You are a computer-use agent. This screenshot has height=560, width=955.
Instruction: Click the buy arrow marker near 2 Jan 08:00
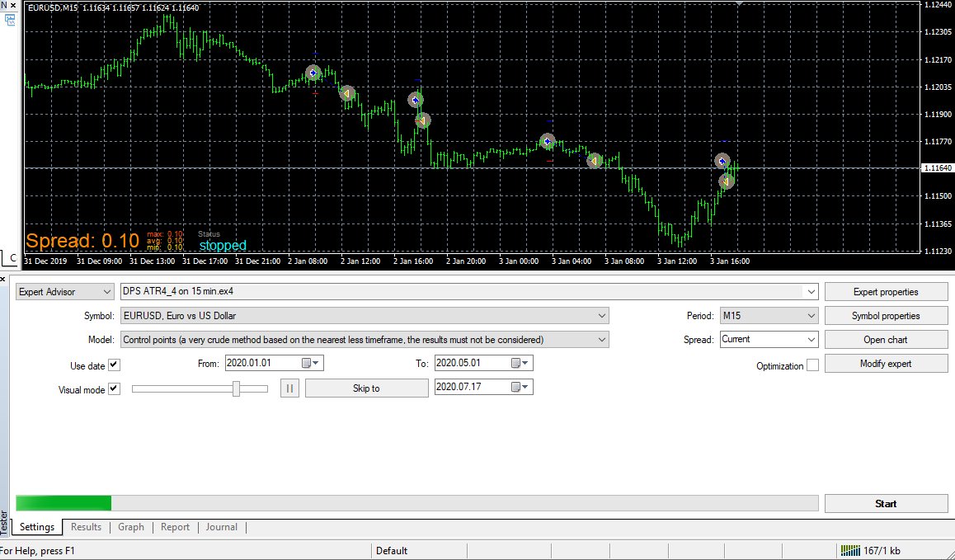[x=313, y=73]
